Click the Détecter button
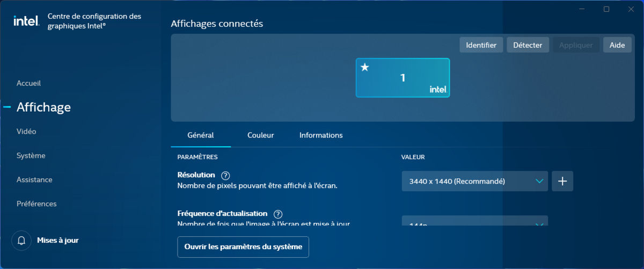The width and height of the screenshot is (644, 269). [x=528, y=45]
